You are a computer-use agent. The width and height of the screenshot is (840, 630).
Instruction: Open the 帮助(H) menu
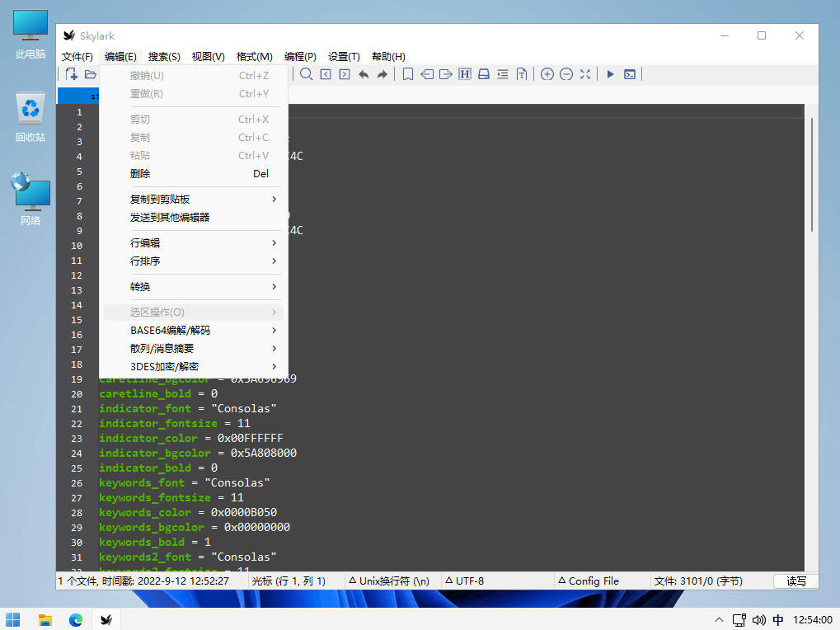click(388, 56)
